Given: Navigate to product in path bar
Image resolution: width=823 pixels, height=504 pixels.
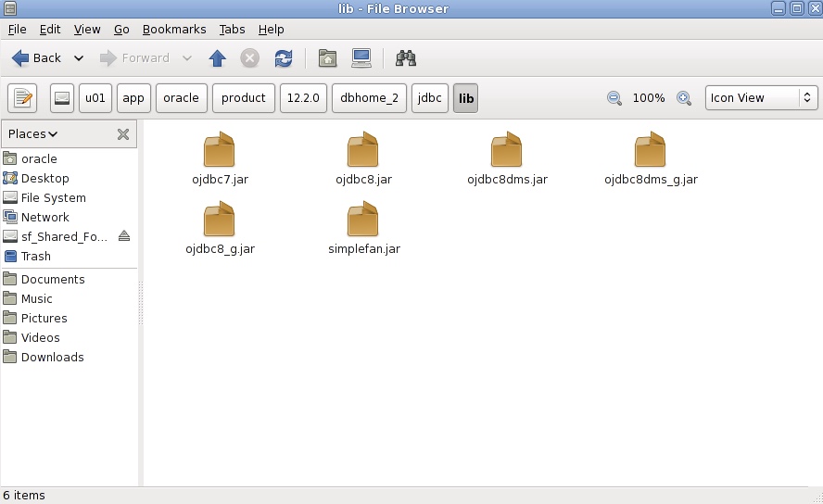Looking at the screenshot, I should click(x=244, y=98).
